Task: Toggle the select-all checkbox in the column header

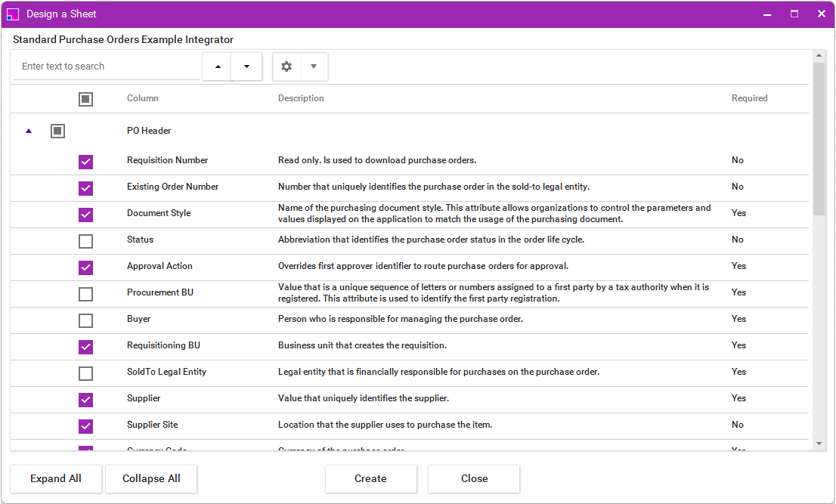Action: click(86, 99)
